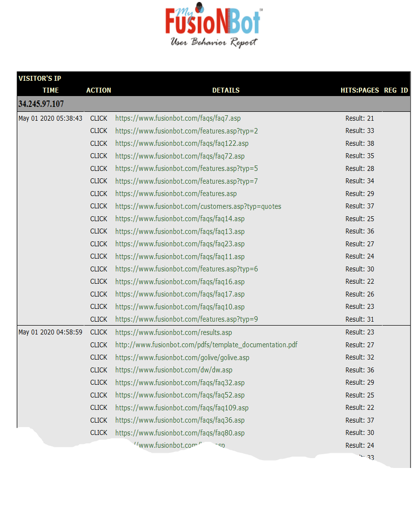Click Result: 22 for faq109.asp
This screenshot has height=532, width=416.
360,407
